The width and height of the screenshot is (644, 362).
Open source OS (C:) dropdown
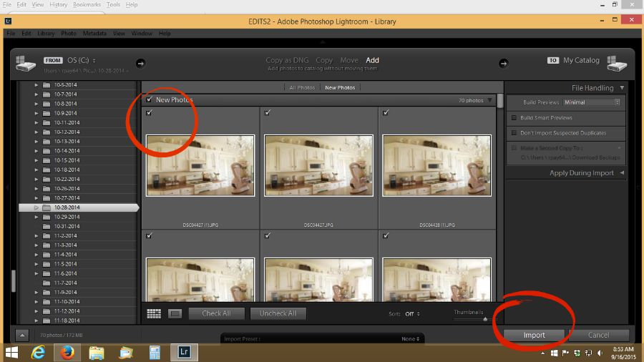pos(82,60)
